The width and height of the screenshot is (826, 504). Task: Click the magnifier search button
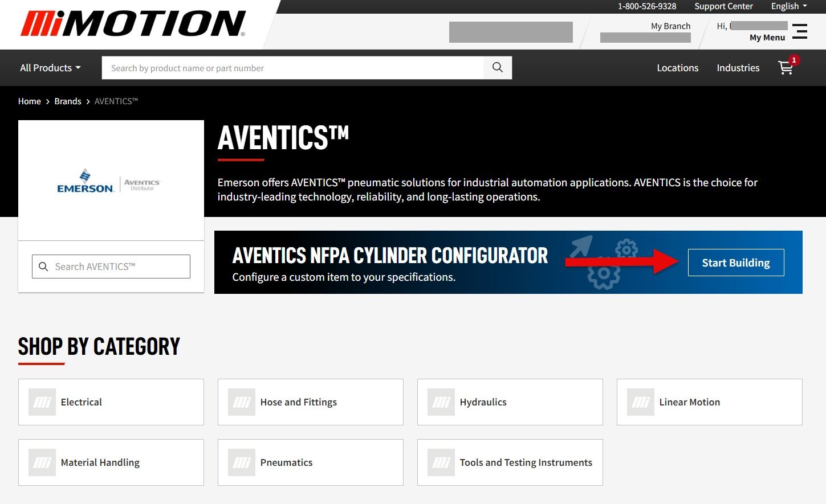(x=497, y=68)
